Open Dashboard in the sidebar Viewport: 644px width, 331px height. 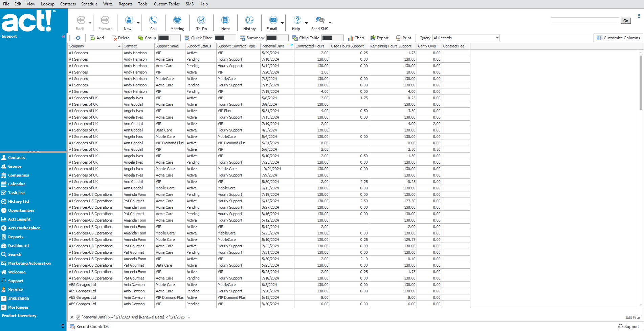[18, 246]
